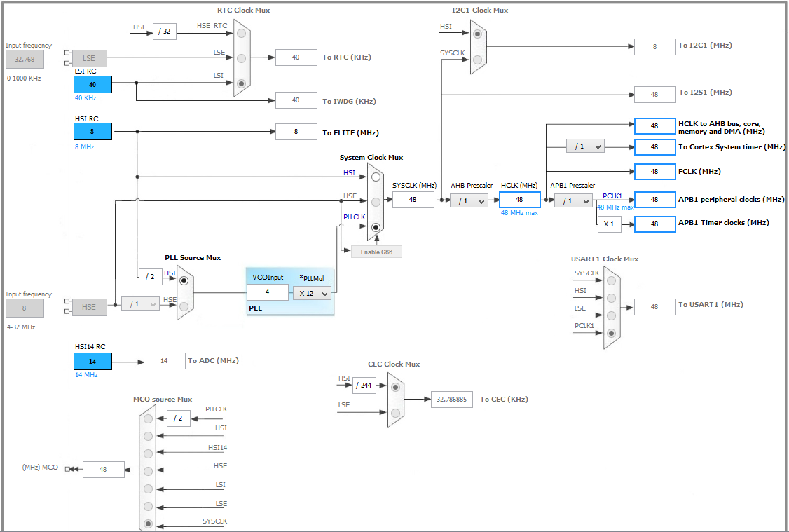Select PLLCLK in the System Clock Mux
Screen dimensions: 789x532
376,227
